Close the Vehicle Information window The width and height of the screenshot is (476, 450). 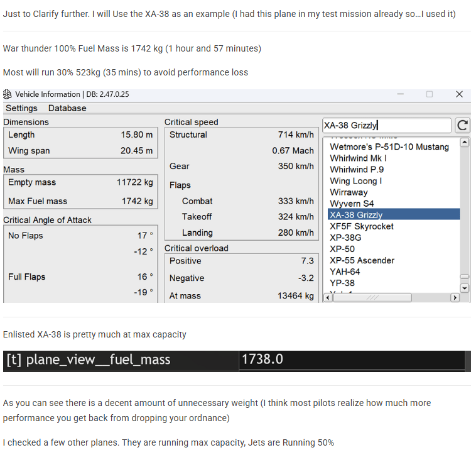point(459,94)
